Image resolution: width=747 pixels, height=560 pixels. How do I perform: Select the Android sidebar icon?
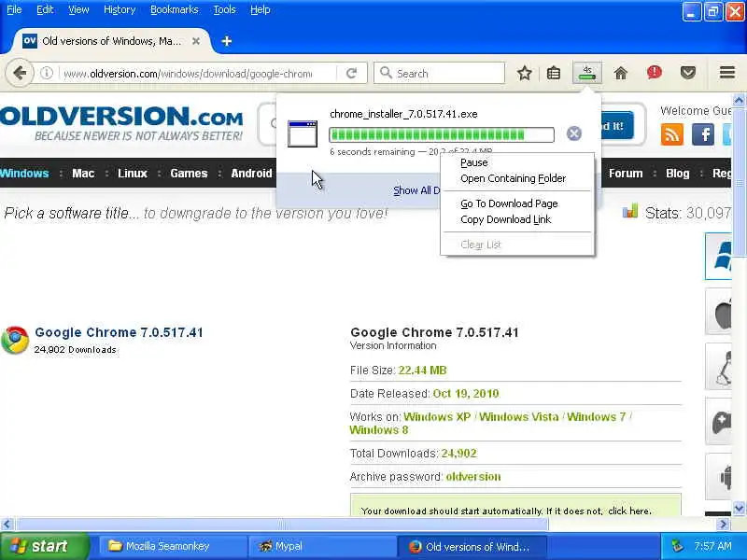coord(718,477)
